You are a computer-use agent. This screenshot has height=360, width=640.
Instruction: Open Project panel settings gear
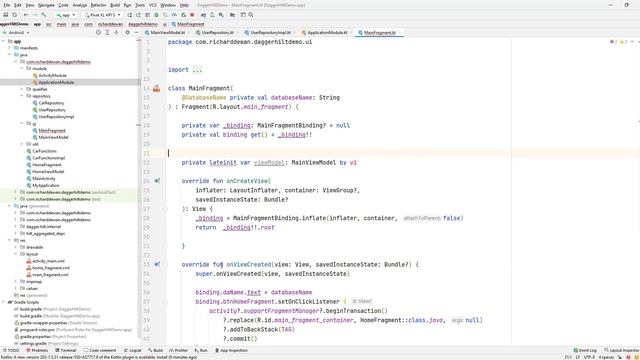point(127,32)
